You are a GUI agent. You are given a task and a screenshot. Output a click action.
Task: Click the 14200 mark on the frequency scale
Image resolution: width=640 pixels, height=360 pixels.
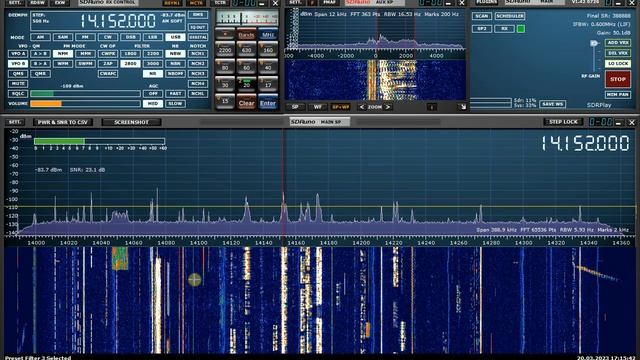click(361, 243)
